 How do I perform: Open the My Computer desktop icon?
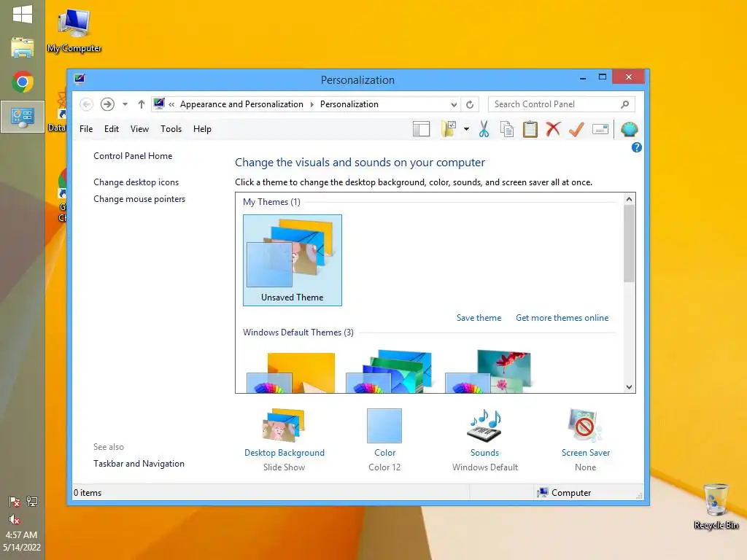[74, 29]
